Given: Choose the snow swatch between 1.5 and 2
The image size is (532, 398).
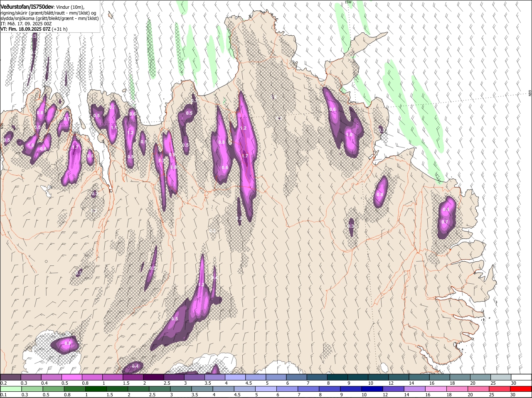Looking at the screenshot, I should coord(133,377).
